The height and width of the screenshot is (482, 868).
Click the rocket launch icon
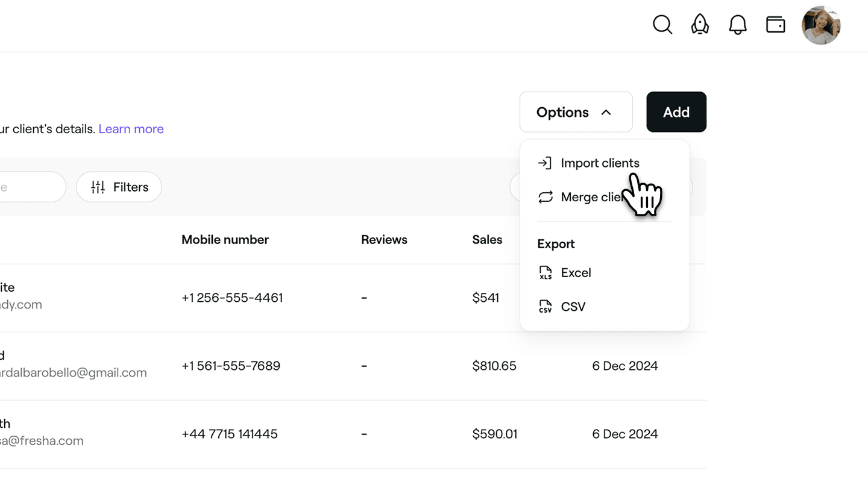(x=700, y=25)
